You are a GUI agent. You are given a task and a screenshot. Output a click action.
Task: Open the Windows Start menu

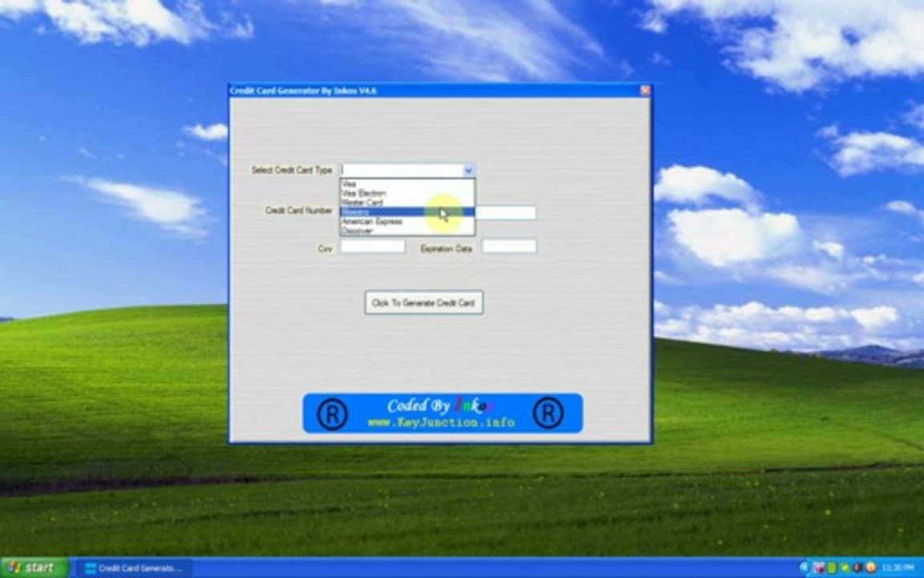(x=34, y=568)
